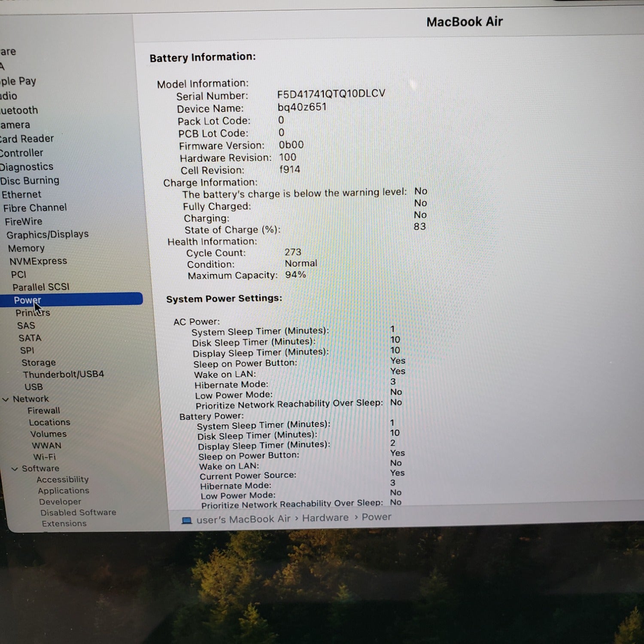This screenshot has width=644, height=644.
Task: Click Maximum Capacity value 94%
Action: coord(295,274)
